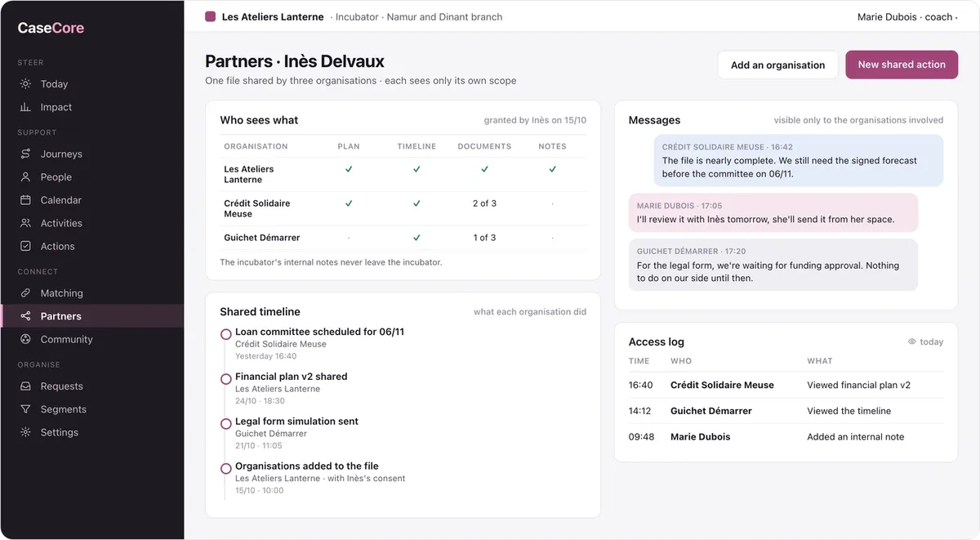
Task: Click the Calendar icon in sidebar
Action: point(25,200)
